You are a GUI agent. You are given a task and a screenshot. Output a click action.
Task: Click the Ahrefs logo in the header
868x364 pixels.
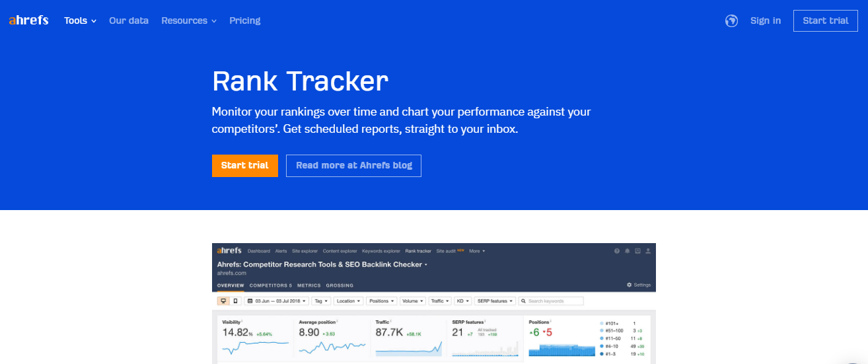pyautogui.click(x=28, y=20)
